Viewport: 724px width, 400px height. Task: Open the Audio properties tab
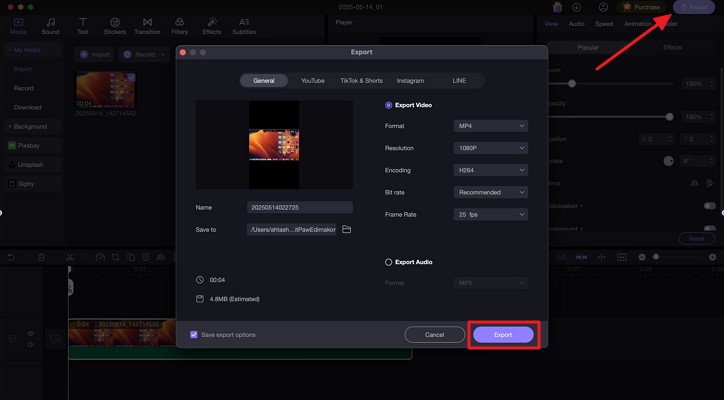pyautogui.click(x=576, y=24)
